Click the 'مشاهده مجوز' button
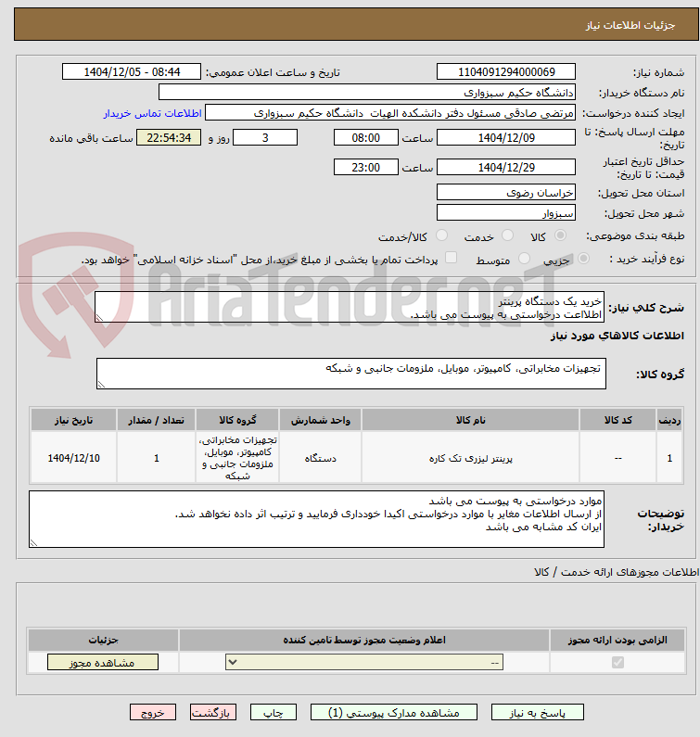This screenshot has width=700, height=737. (x=103, y=663)
